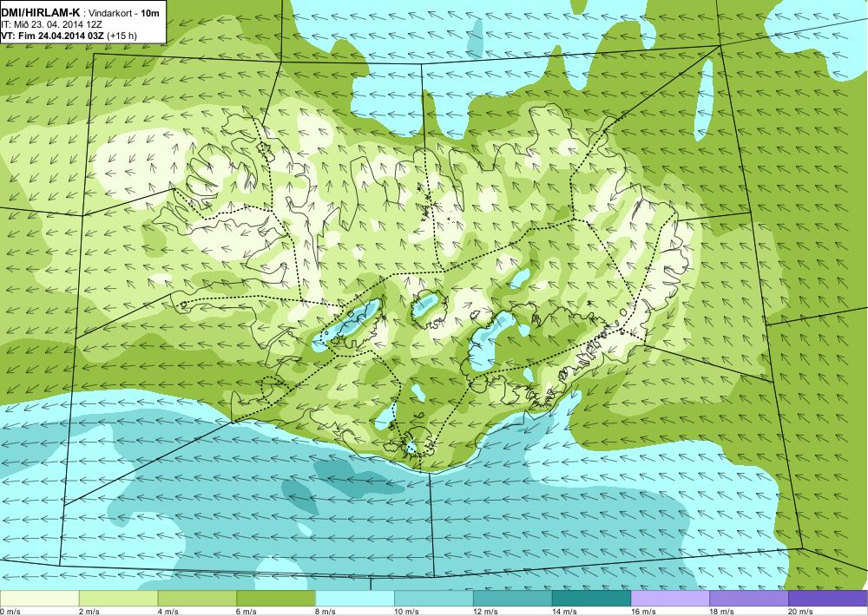
Task: Click the pale cream 0–2 m/s legend swatch
Action: (39, 599)
